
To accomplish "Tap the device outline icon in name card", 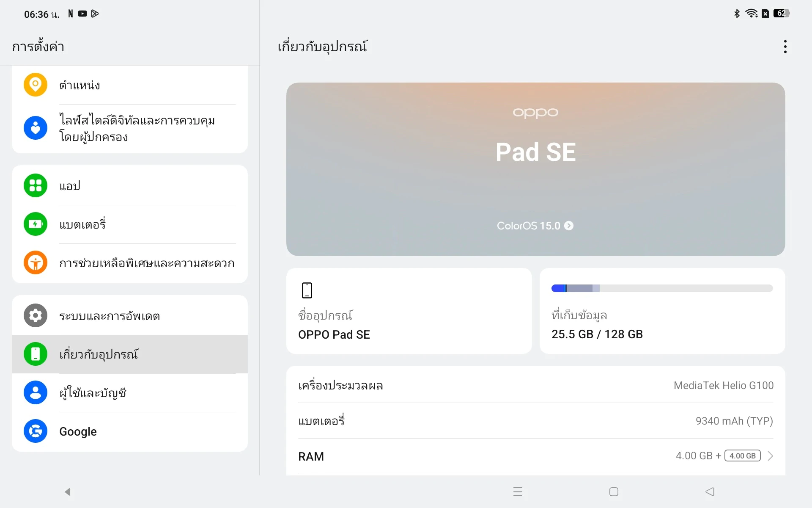I will (x=307, y=290).
